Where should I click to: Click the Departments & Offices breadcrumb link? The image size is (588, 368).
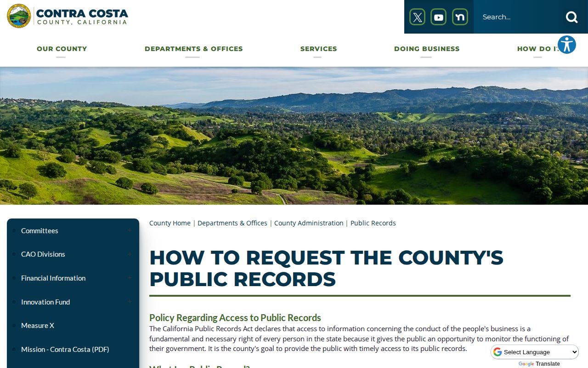(x=232, y=223)
